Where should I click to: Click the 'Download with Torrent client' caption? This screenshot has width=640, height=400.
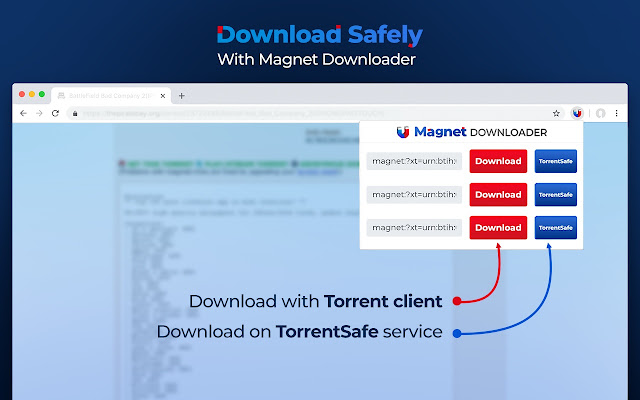pyautogui.click(x=316, y=301)
